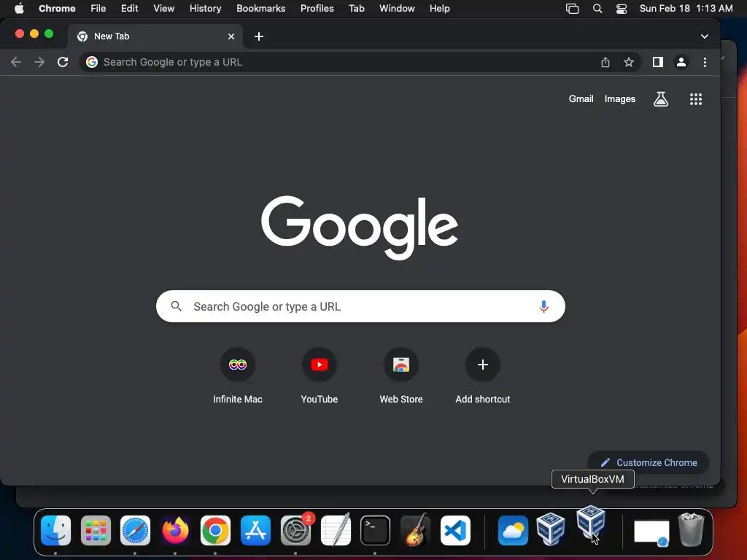
Task: Bookmark this tab with the star icon
Action: (x=629, y=62)
